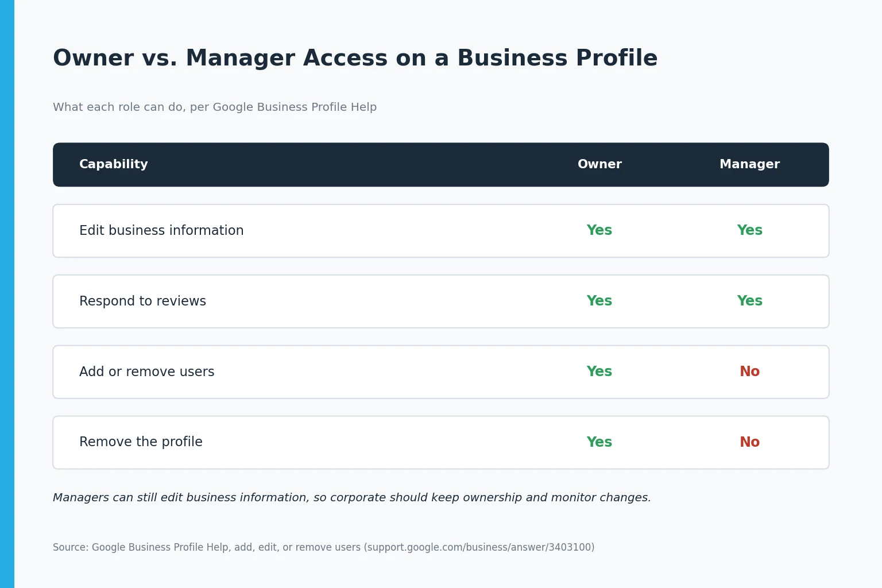Screen dimensions: 882x588
Task: Select the Manager column header
Action: point(749,164)
